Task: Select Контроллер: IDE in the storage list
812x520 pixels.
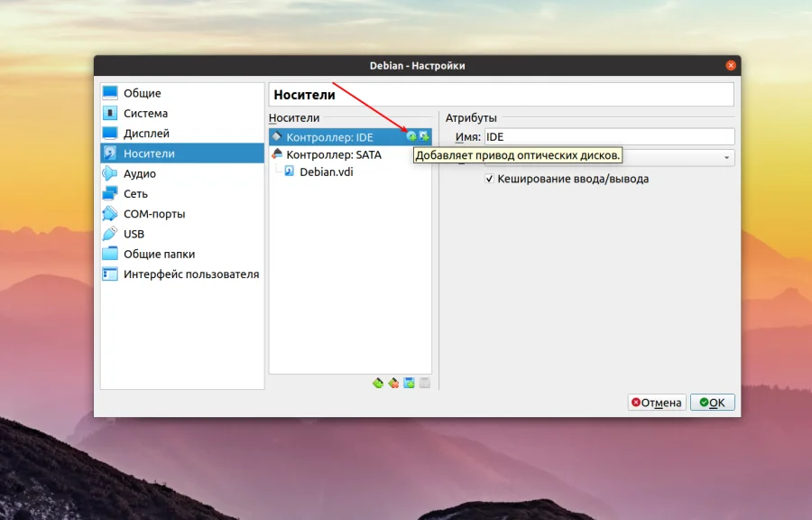Action: click(332, 136)
